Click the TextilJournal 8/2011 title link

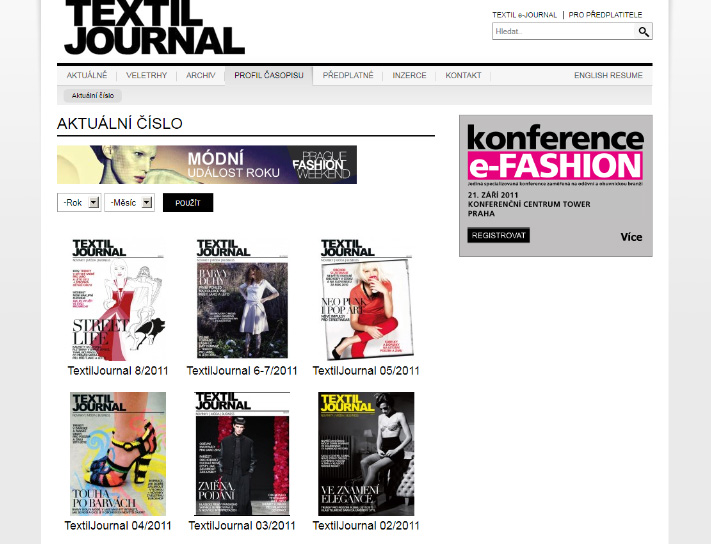[x=118, y=371]
